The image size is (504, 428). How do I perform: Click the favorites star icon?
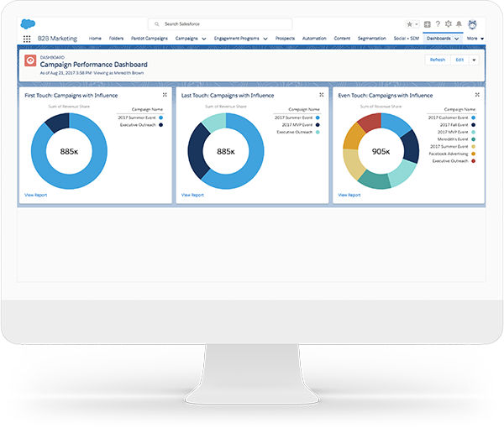click(410, 24)
